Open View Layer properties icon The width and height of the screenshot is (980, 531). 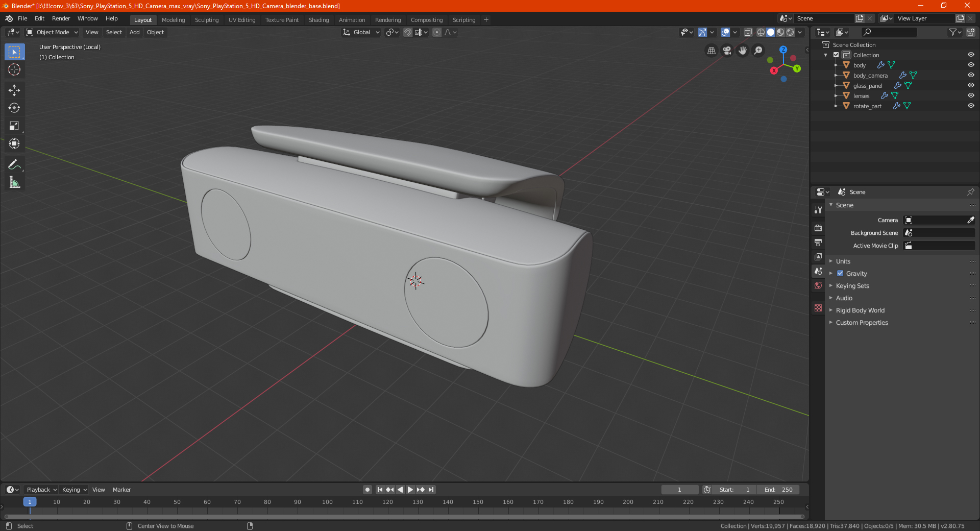(818, 257)
